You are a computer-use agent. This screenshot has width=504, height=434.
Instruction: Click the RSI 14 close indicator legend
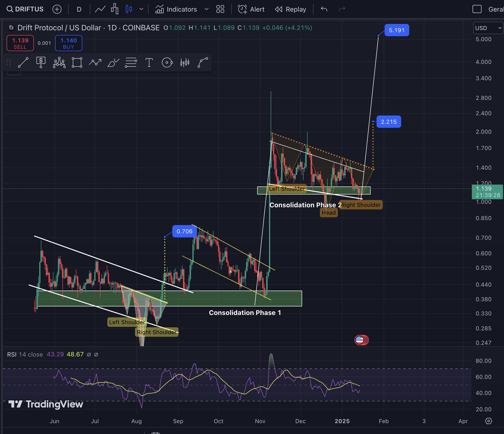(x=25, y=354)
